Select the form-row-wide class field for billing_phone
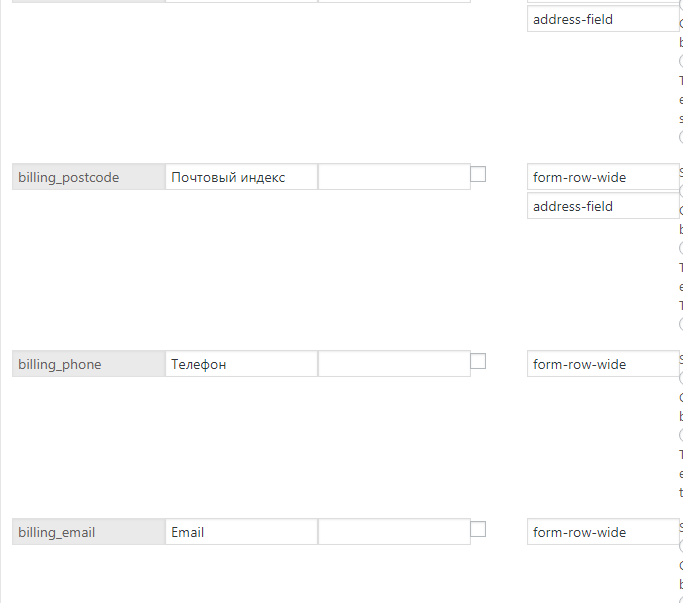 602,364
